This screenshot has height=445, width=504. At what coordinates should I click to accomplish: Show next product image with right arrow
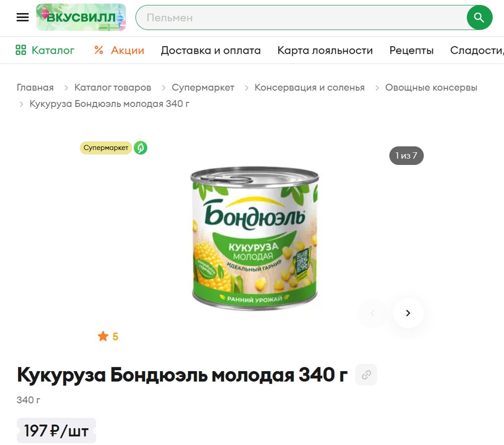[408, 313]
